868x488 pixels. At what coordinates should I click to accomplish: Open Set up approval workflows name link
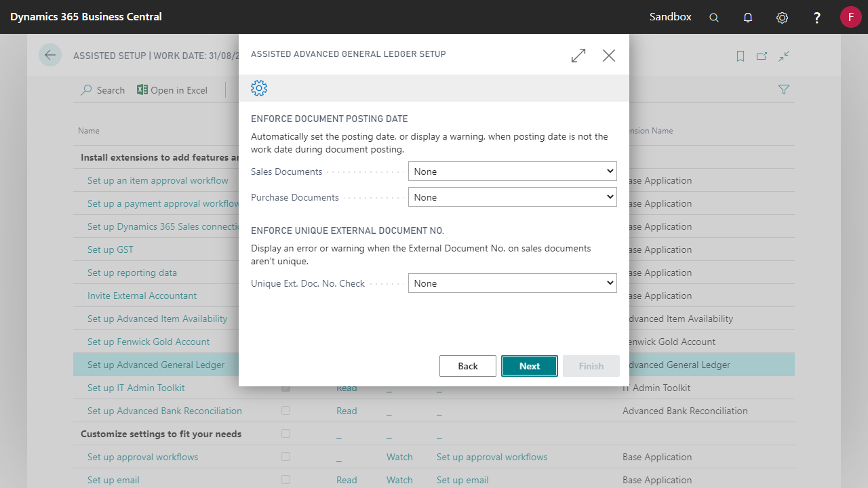143,457
